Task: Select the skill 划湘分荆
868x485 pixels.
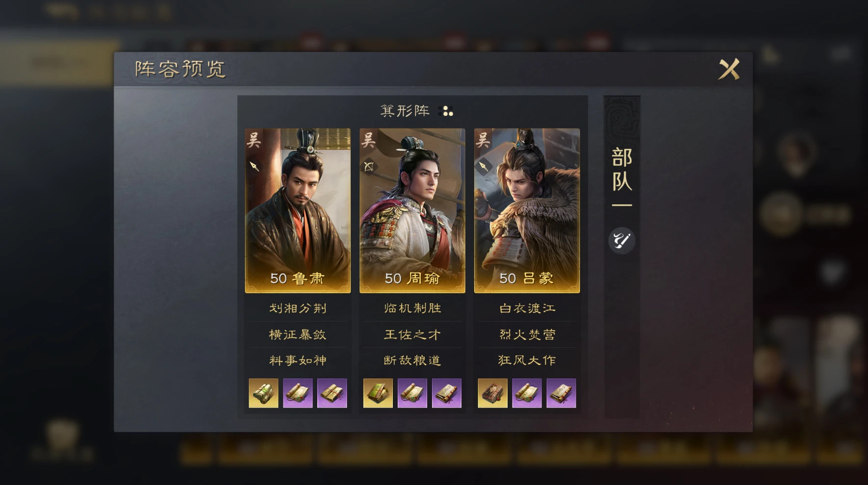Action: (298, 308)
